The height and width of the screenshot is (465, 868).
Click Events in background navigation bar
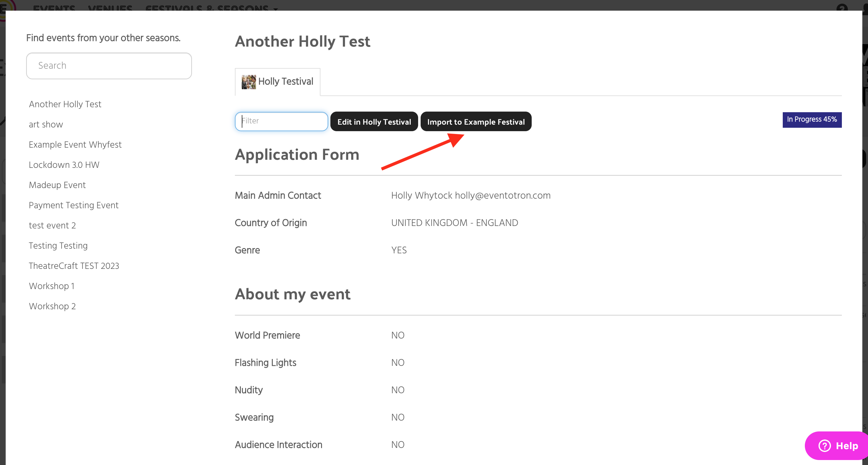tap(54, 8)
